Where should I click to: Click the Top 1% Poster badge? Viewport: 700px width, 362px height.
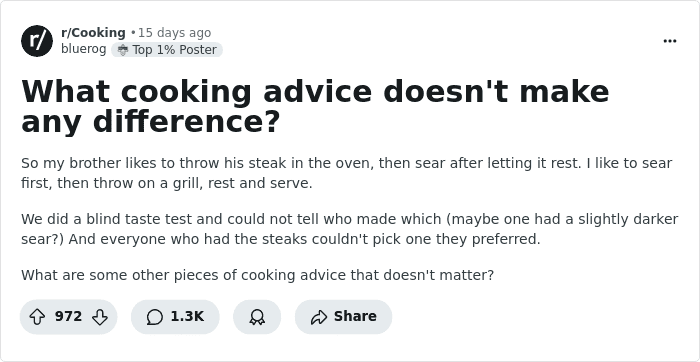(x=167, y=50)
